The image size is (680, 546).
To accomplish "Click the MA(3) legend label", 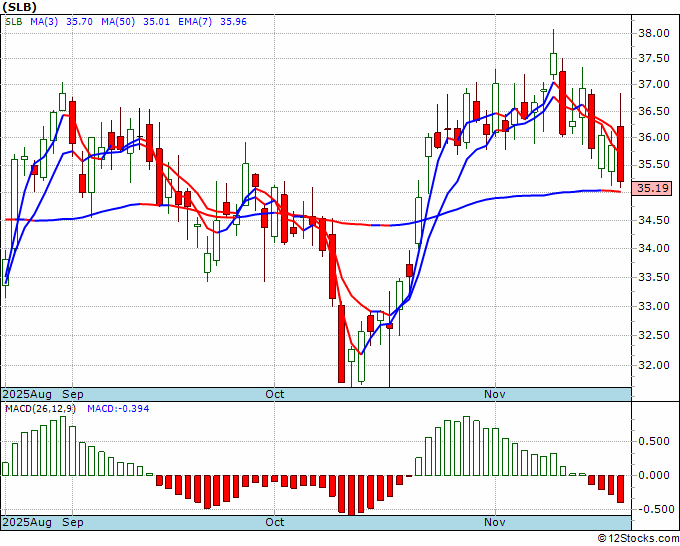I will (44, 21).
